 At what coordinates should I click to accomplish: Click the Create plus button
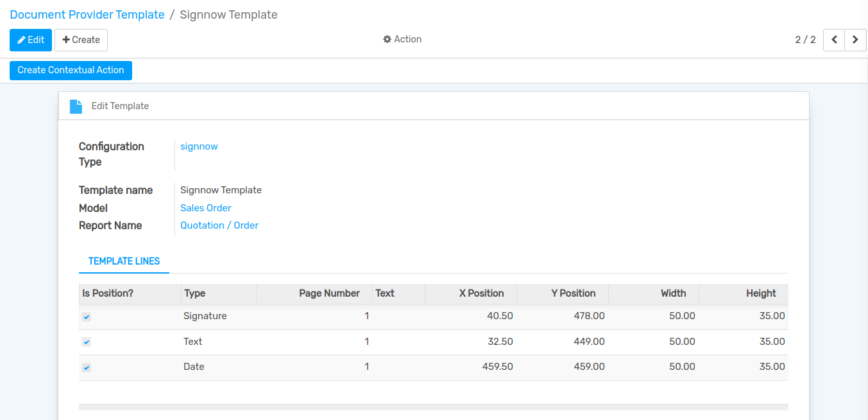[81, 40]
